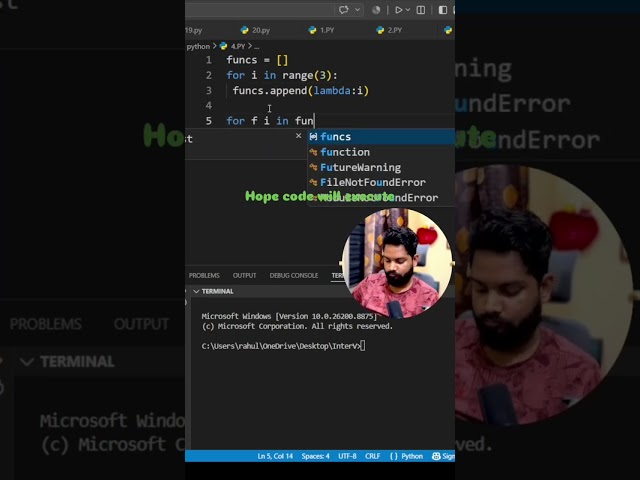Click the round status icon beside Run
This screenshot has width=640, height=480.
(x=376, y=10)
